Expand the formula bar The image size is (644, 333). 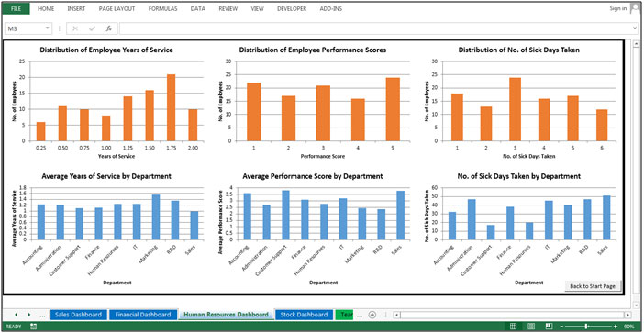point(636,28)
